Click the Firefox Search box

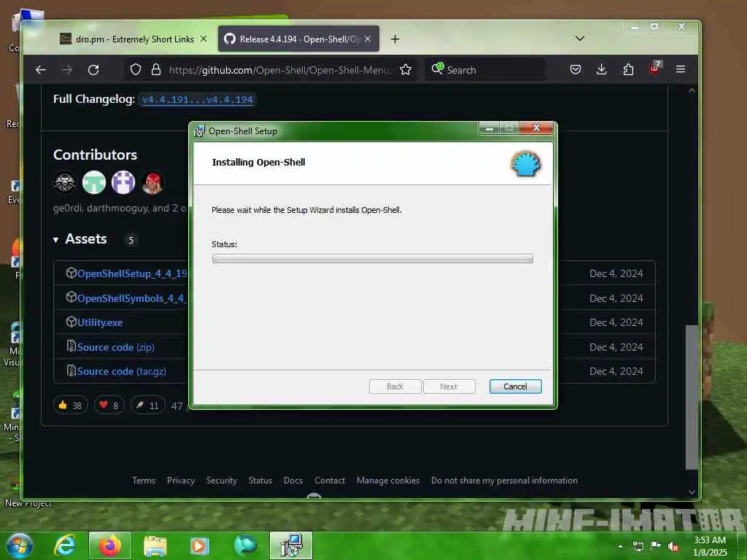click(x=485, y=70)
